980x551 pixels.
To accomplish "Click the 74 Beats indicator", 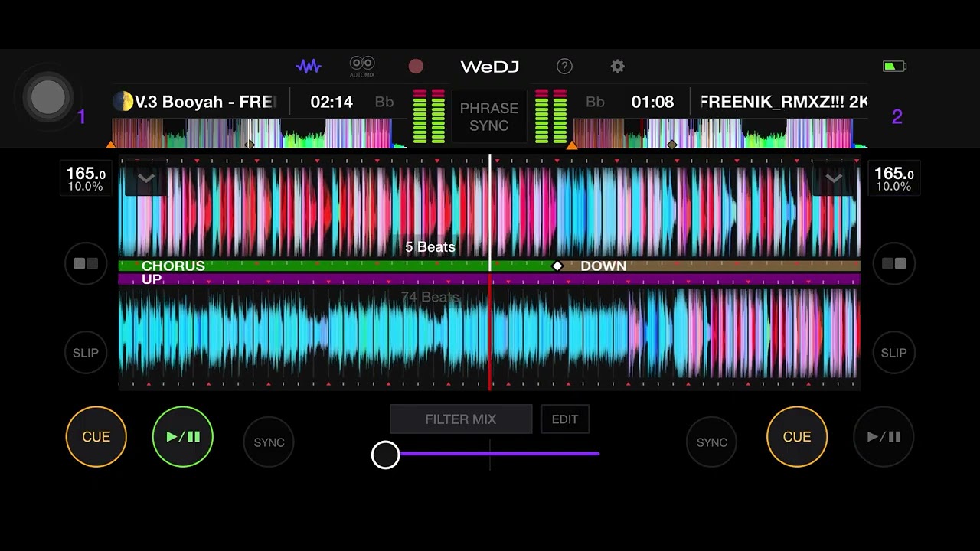I will (430, 297).
